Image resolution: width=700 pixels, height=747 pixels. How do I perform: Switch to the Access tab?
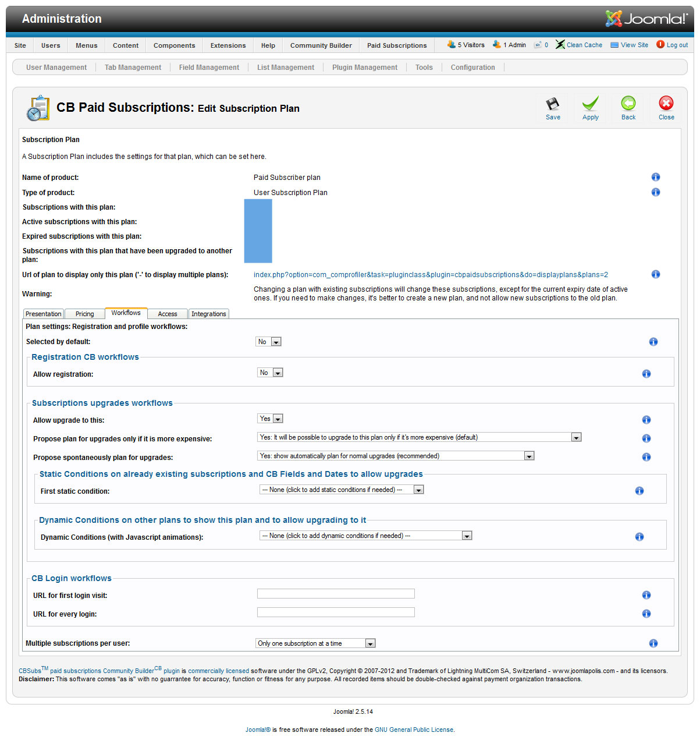click(x=168, y=314)
